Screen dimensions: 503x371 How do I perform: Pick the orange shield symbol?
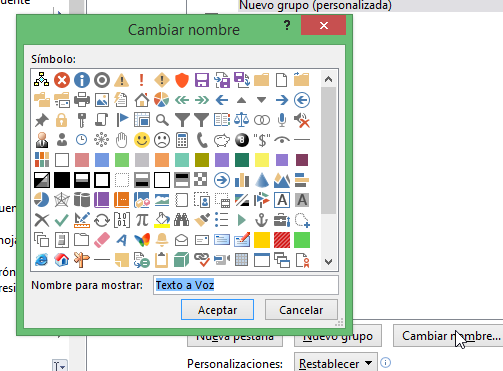(182, 80)
